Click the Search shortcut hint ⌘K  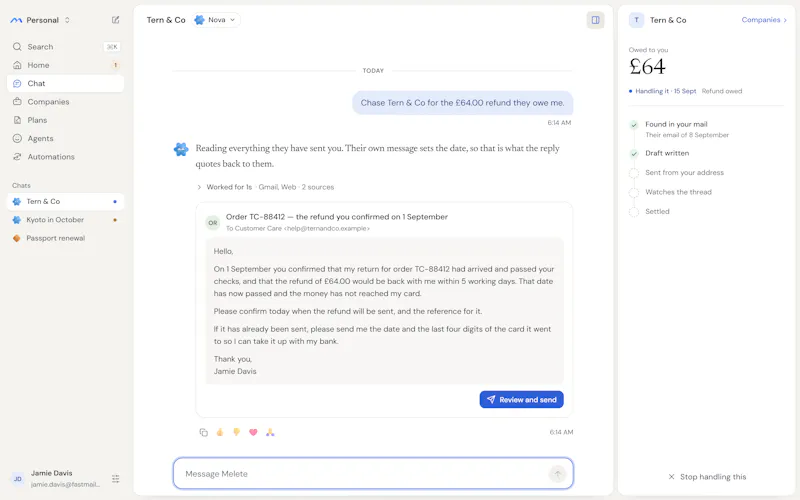(x=112, y=46)
